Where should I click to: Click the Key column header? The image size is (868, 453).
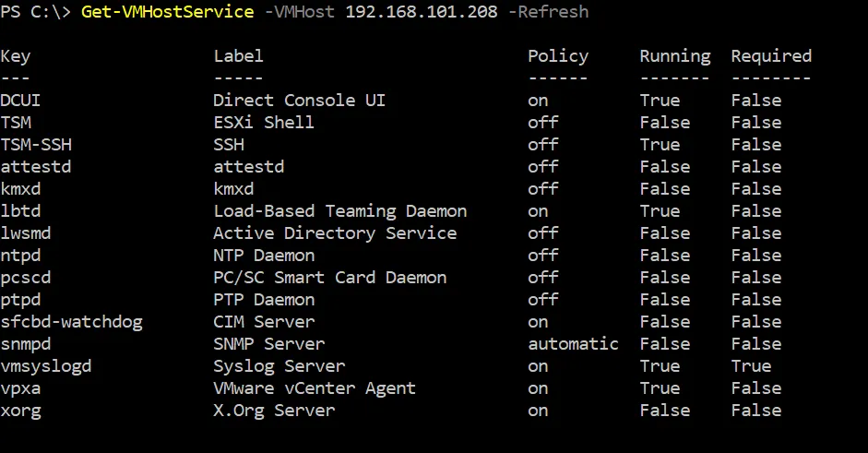coord(16,56)
